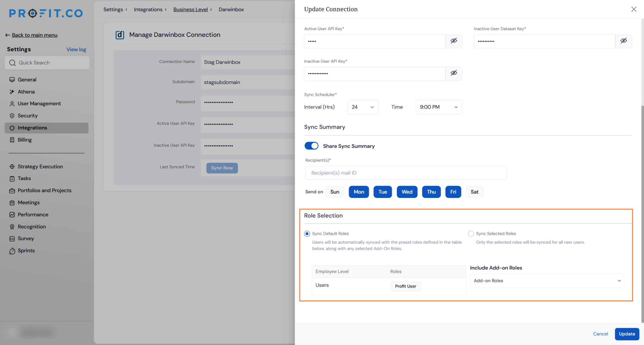Image resolution: width=644 pixels, height=345 pixels.
Task: Reveal the Inactive User Dataset Key
Action: coord(623,41)
